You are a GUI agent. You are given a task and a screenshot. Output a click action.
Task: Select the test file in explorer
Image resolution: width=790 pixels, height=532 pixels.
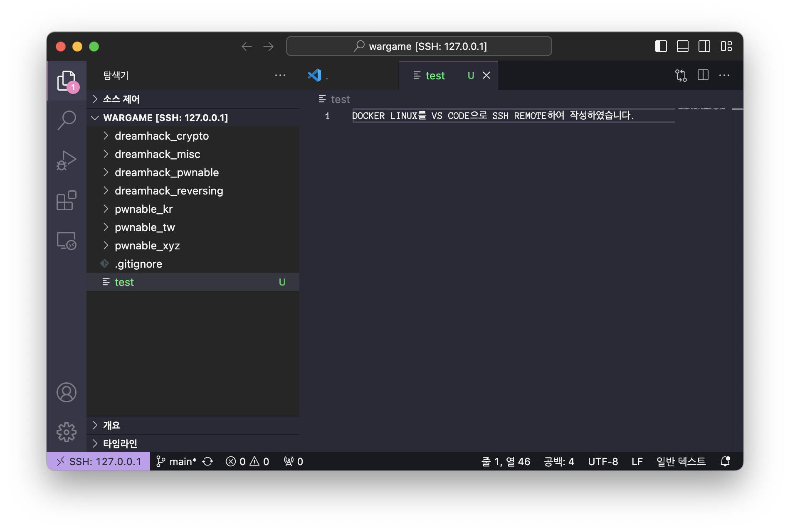click(x=193, y=282)
